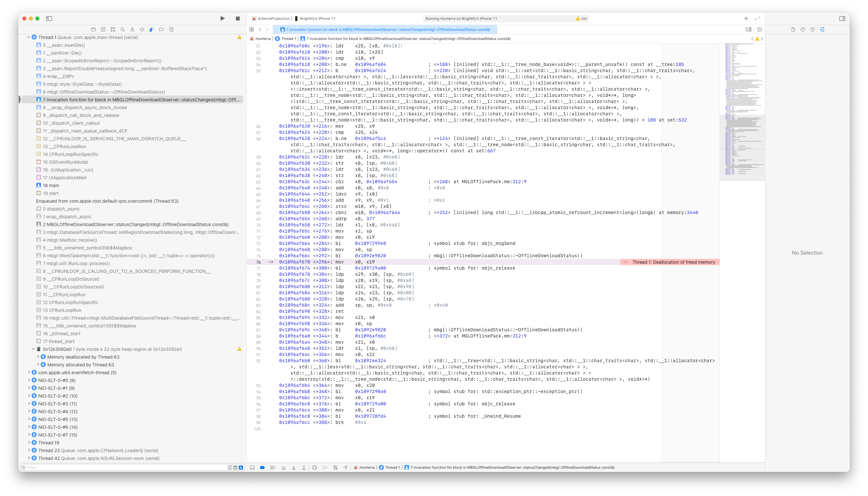
Task: Toggle the debug area visibility
Action: 252,467
